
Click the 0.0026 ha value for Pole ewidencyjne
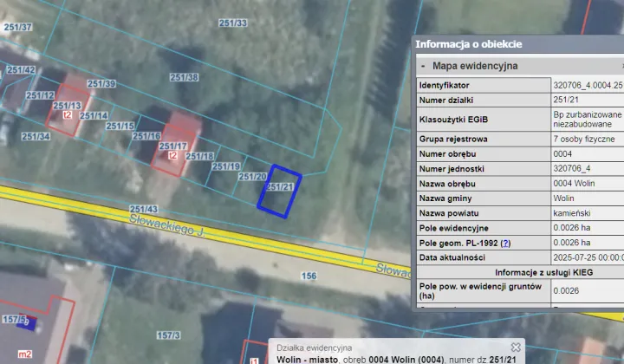[572, 228]
